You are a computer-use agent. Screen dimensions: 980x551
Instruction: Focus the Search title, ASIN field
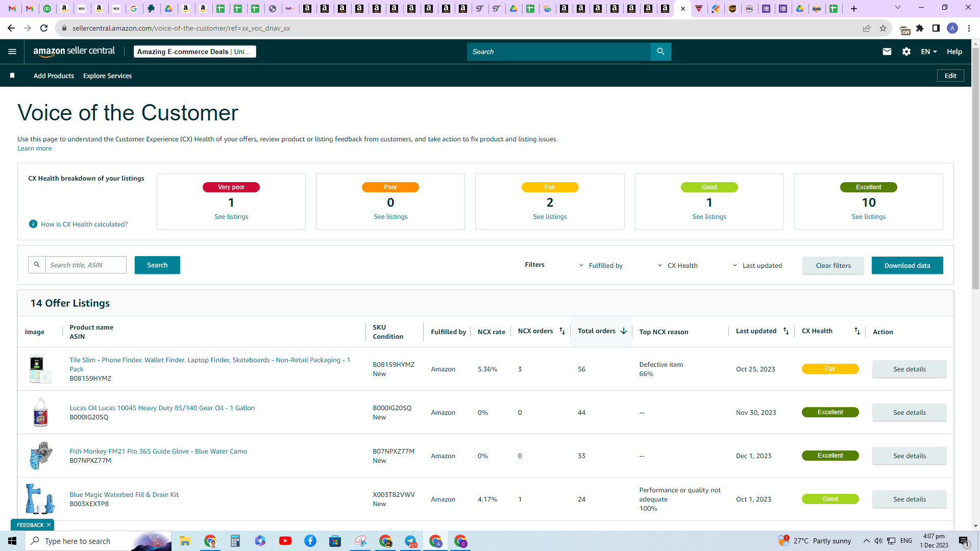[86, 265]
